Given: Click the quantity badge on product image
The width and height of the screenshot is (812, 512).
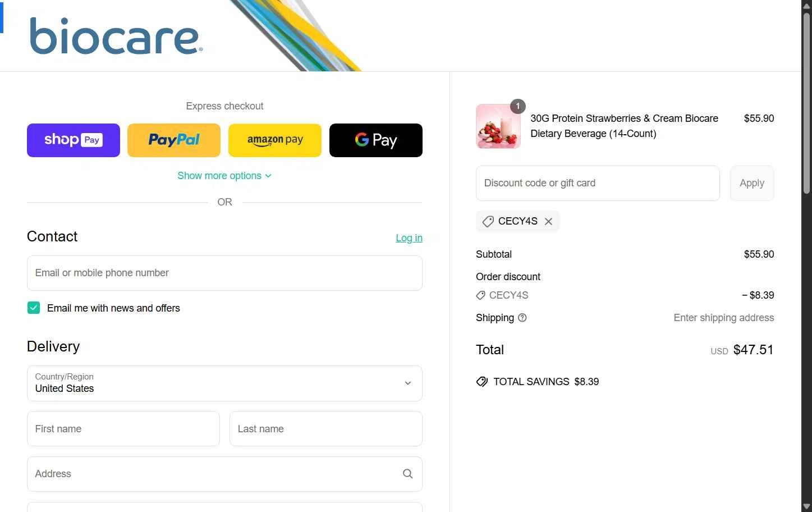Looking at the screenshot, I should (x=518, y=106).
